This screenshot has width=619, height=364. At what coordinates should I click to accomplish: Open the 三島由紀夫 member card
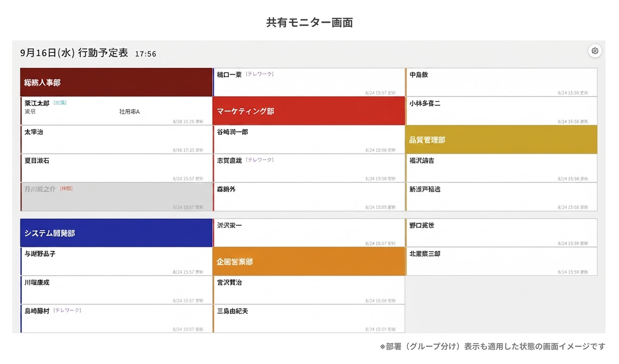pos(309,319)
